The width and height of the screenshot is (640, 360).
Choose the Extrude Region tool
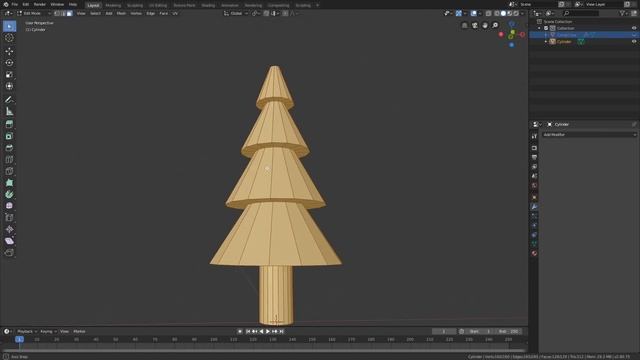pos(9,124)
